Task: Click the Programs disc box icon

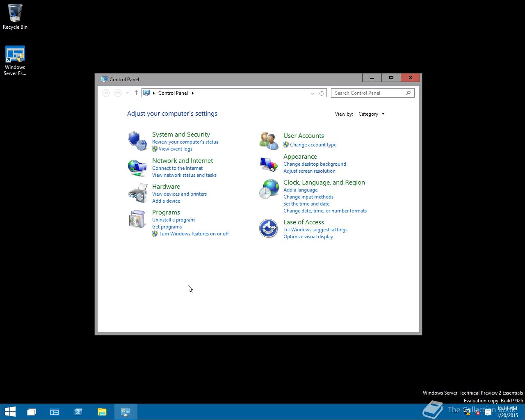Action: [x=137, y=219]
